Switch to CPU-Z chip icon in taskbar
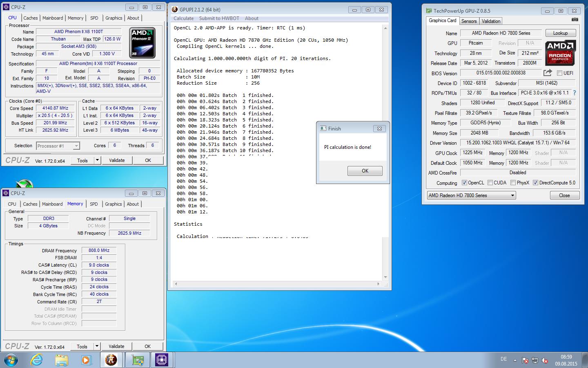This screenshot has width=588, height=368. 162,360
